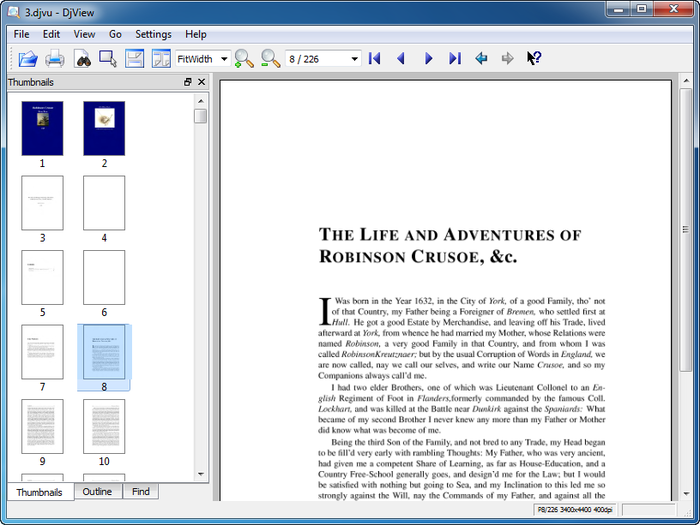Switch to the Find tab
Image resolution: width=700 pixels, height=525 pixels.
(141, 492)
